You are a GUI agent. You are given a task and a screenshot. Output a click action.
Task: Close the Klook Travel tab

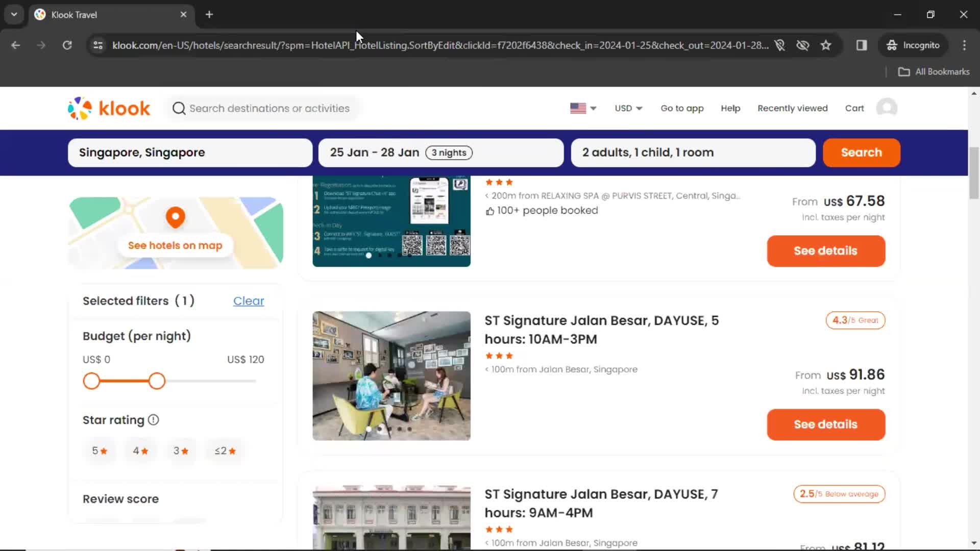tap(183, 15)
